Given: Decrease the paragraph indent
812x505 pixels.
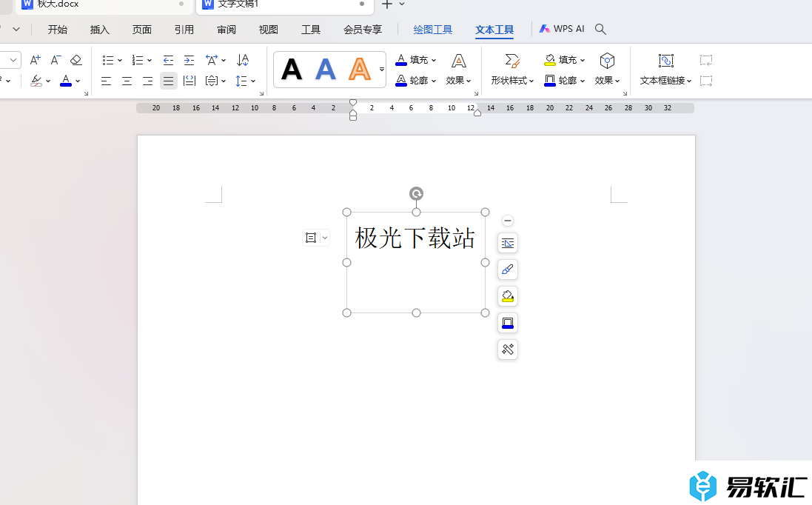Looking at the screenshot, I should point(168,60).
